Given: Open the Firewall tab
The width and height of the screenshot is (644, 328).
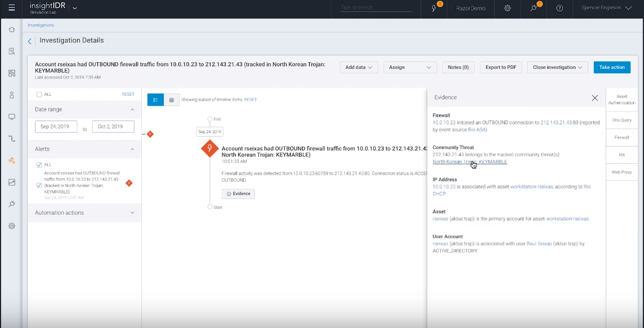Looking at the screenshot, I should pyautogui.click(x=622, y=137).
